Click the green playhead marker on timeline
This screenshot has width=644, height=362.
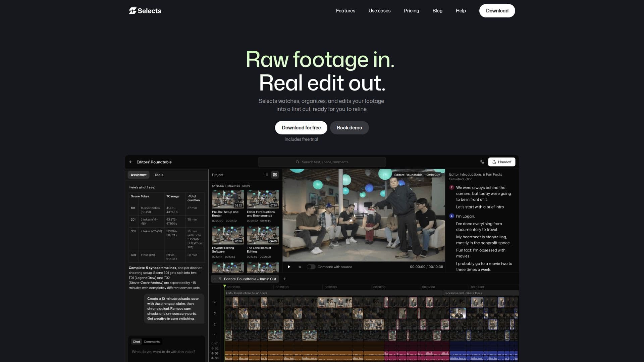coord(224,286)
